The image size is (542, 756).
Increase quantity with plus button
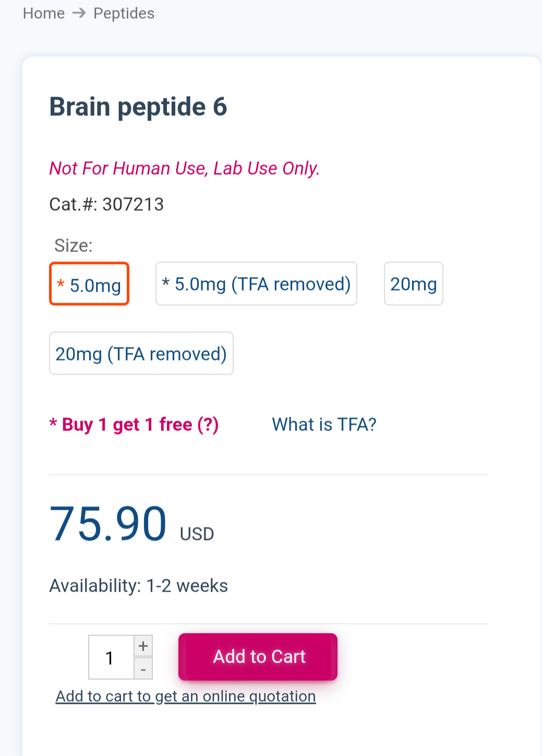click(x=143, y=646)
